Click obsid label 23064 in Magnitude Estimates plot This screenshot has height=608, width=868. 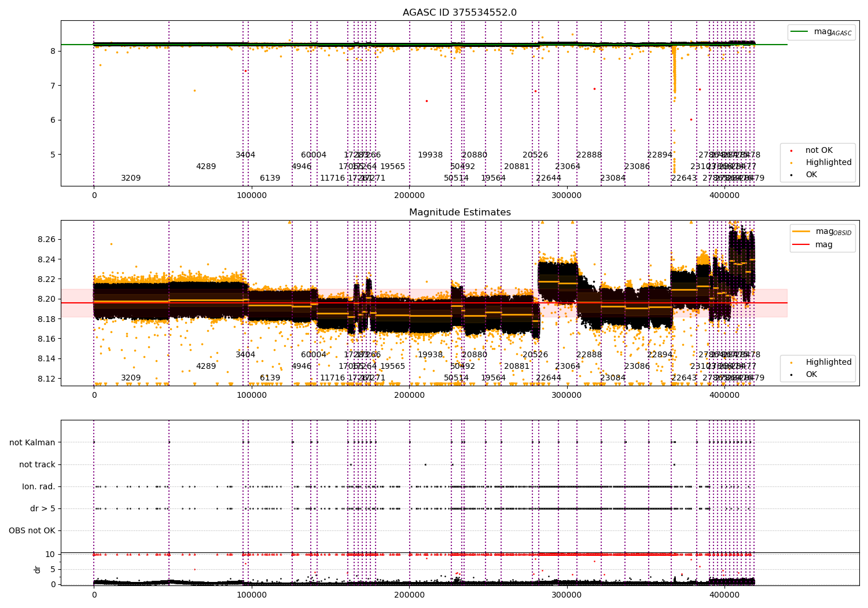pyautogui.click(x=568, y=366)
